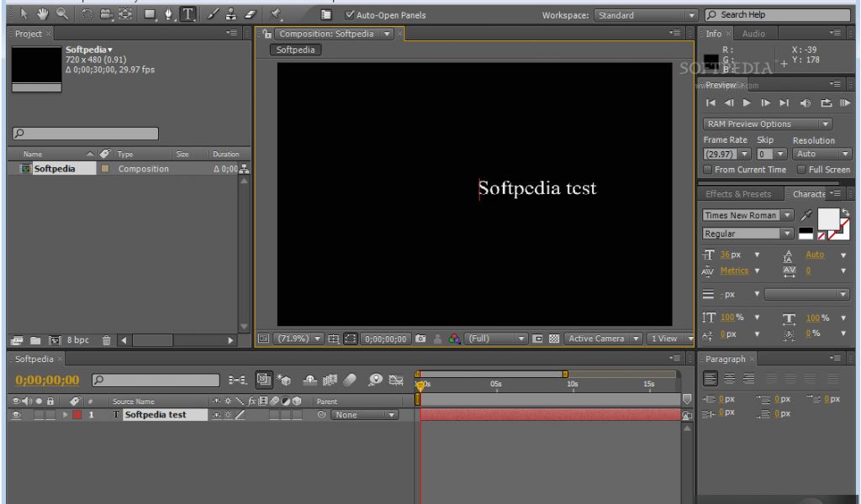
Task: Hide the Softpedia test layer
Action: pyautogui.click(x=16, y=415)
